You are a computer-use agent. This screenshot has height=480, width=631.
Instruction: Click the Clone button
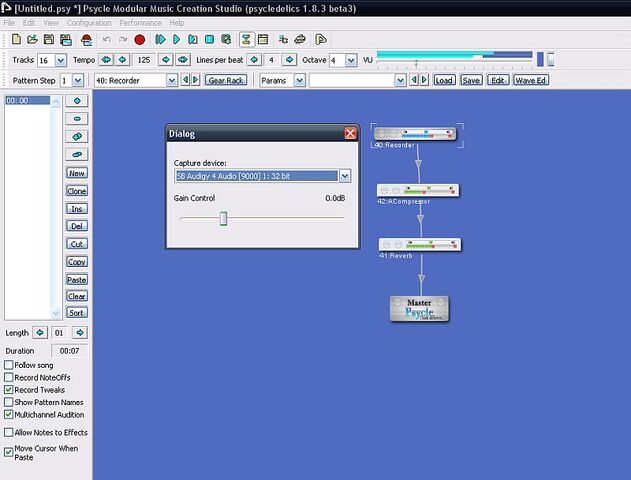pos(77,191)
